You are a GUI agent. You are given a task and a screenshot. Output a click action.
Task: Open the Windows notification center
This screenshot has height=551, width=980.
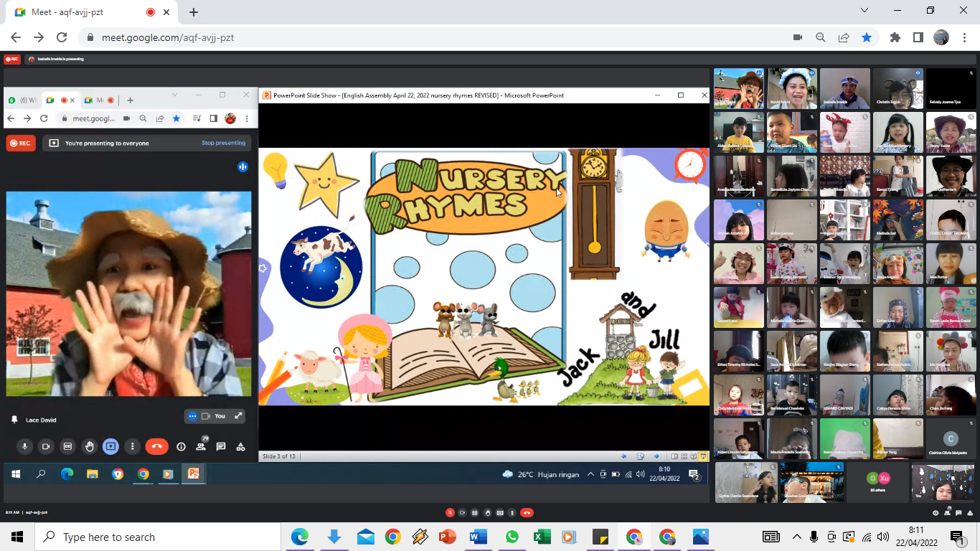(x=956, y=537)
